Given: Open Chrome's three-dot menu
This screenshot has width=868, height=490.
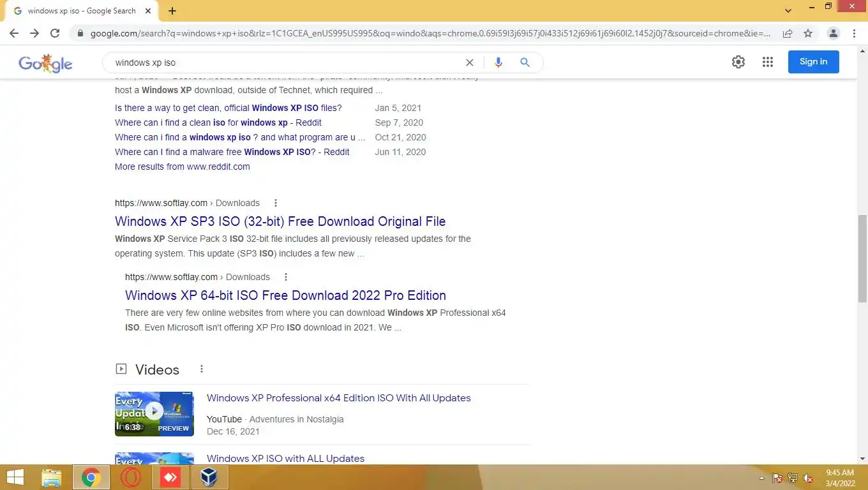Looking at the screenshot, I should pyautogui.click(x=854, y=33).
